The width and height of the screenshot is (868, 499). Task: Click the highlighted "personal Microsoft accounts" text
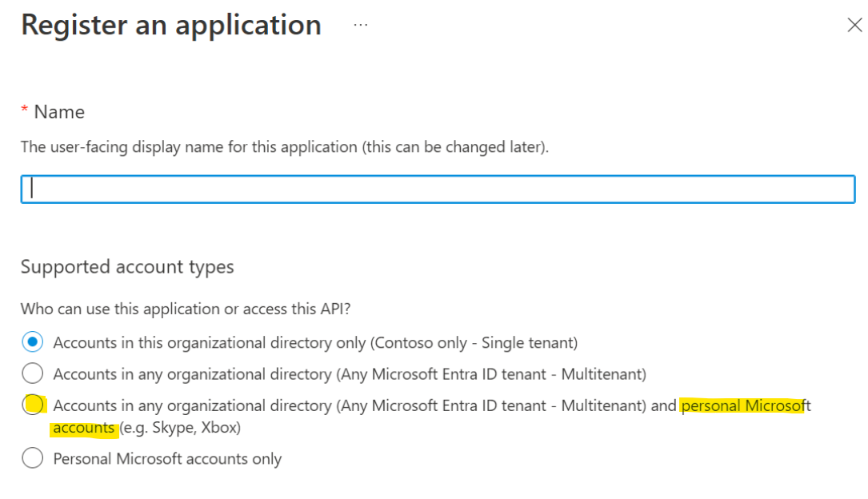pos(746,405)
